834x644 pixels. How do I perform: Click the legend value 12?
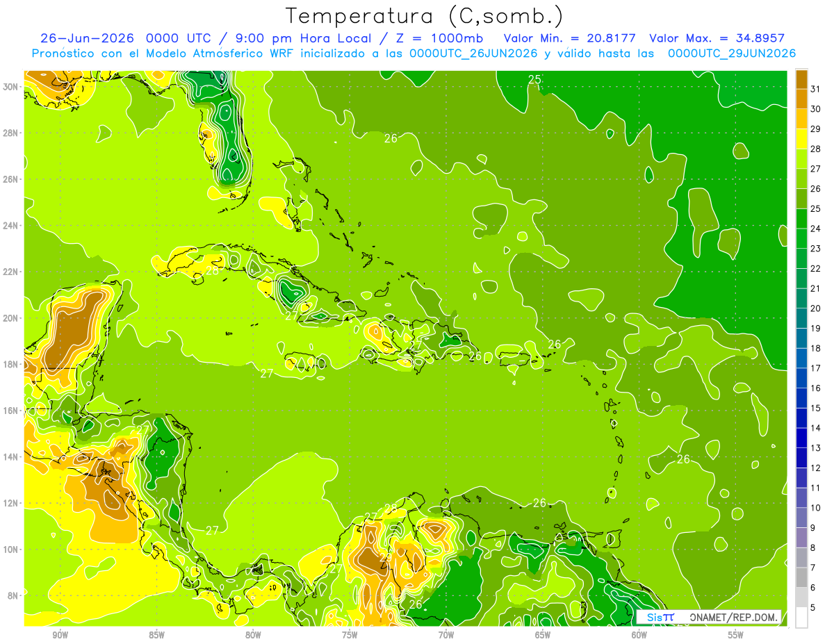815,468
